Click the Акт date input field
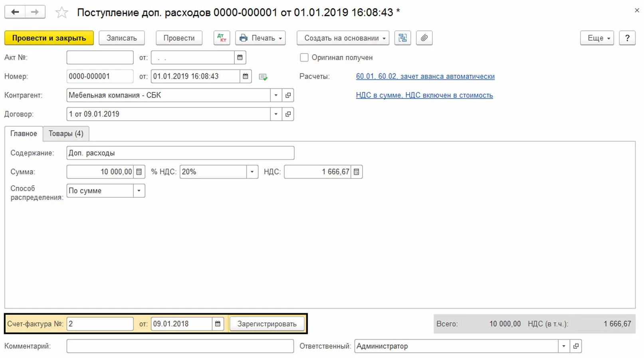The width and height of the screenshot is (644, 358). point(192,58)
